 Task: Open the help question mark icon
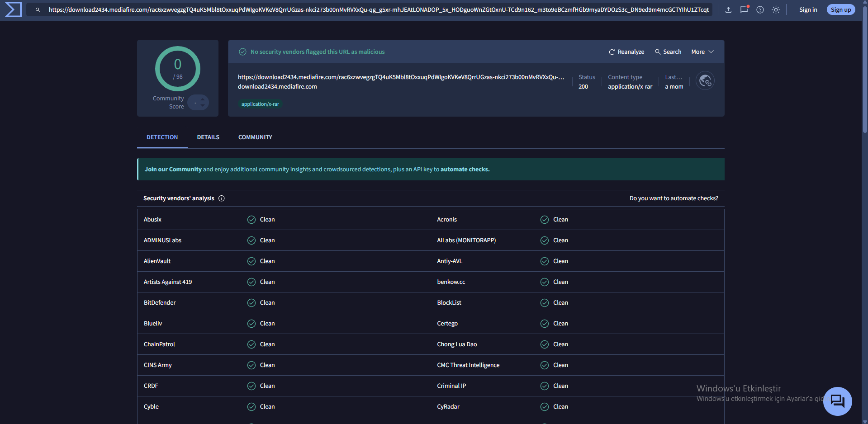click(760, 9)
